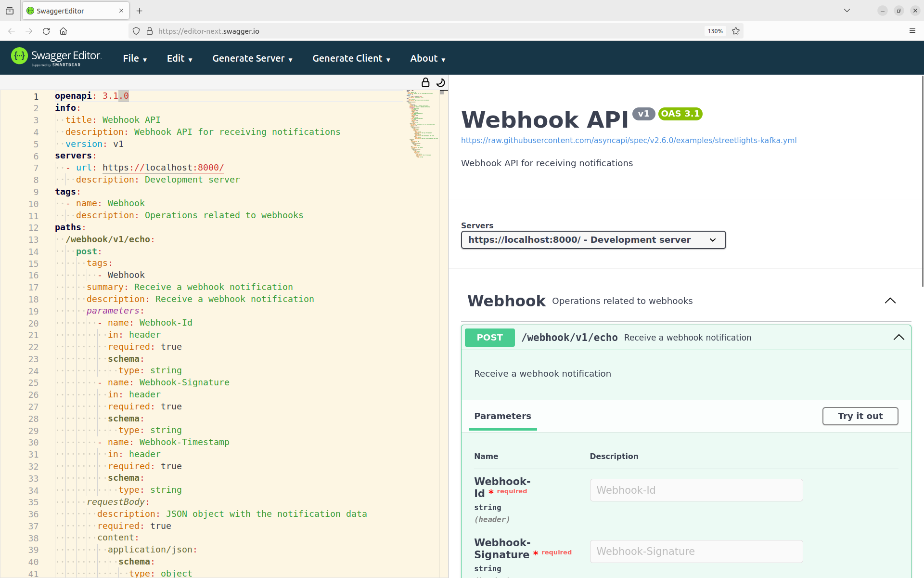Click line number 13 in the gutter
924x578 pixels.
33,239
